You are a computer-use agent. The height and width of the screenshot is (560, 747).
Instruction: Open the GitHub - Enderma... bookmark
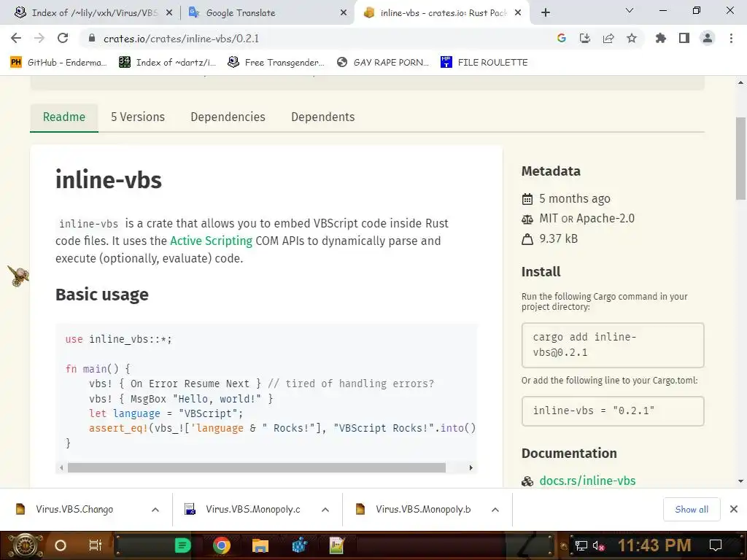click(x=58, y=63)
